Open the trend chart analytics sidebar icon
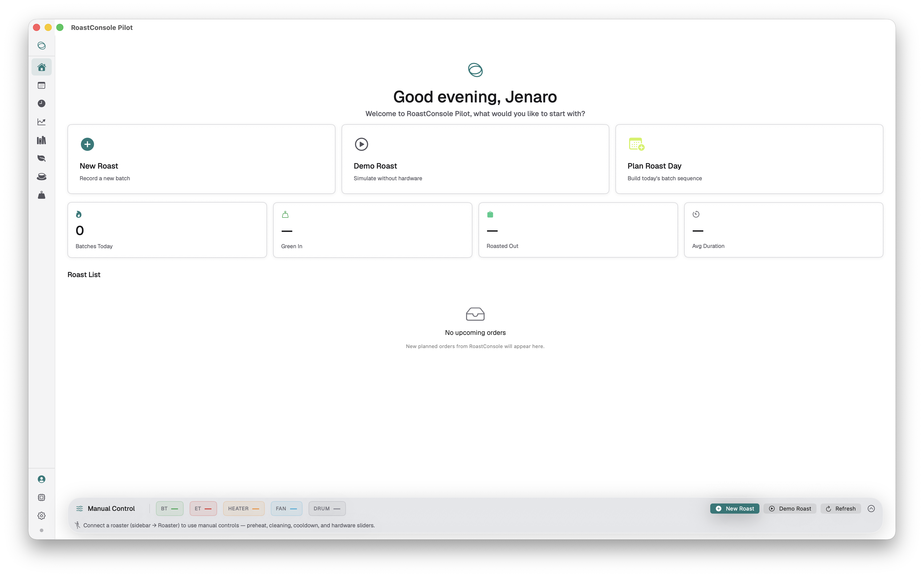The width and height of the screenshot is (924, 577). (x=42, y=122)
